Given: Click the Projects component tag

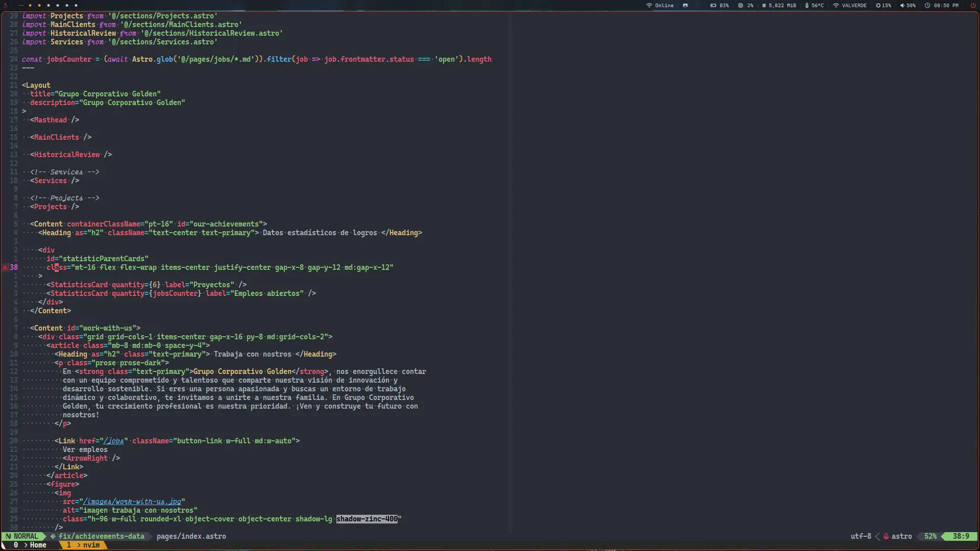Looking at the screenshot, I should 51,207.
